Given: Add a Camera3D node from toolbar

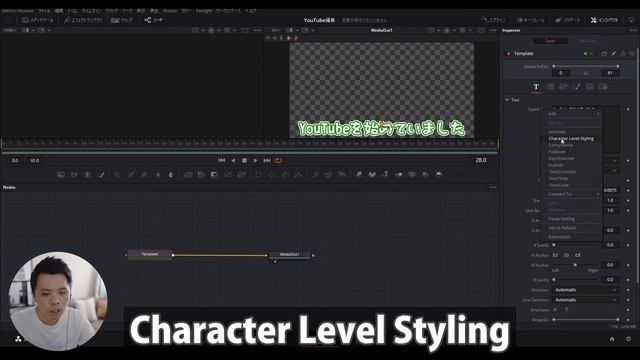Looking at the screenshot, I should point(412,175).
